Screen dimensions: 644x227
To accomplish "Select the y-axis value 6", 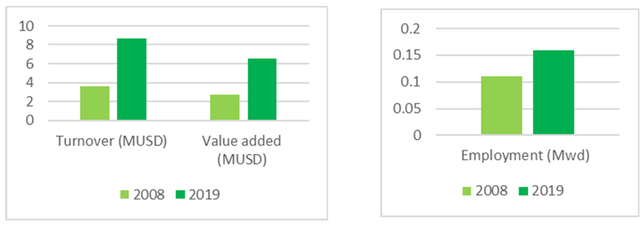I will pos(30,64).
